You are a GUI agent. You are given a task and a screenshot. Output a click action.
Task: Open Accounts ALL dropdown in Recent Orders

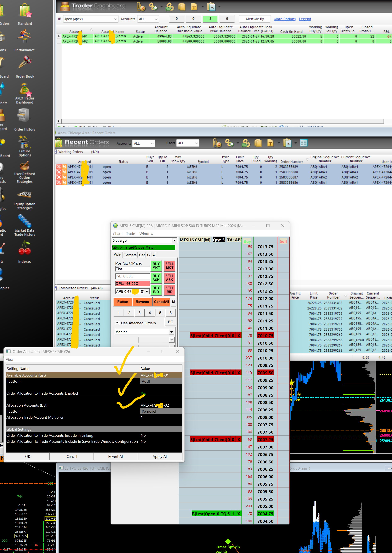[144, 143]
